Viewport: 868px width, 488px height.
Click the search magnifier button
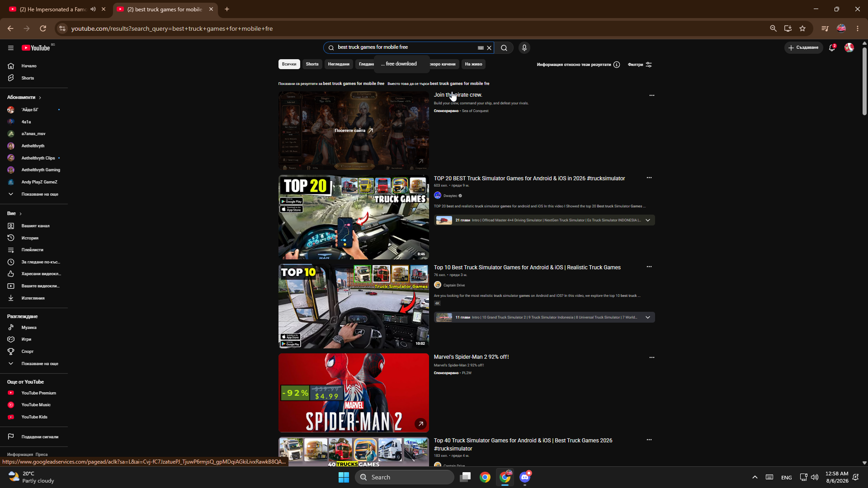[x=504, y=48]
